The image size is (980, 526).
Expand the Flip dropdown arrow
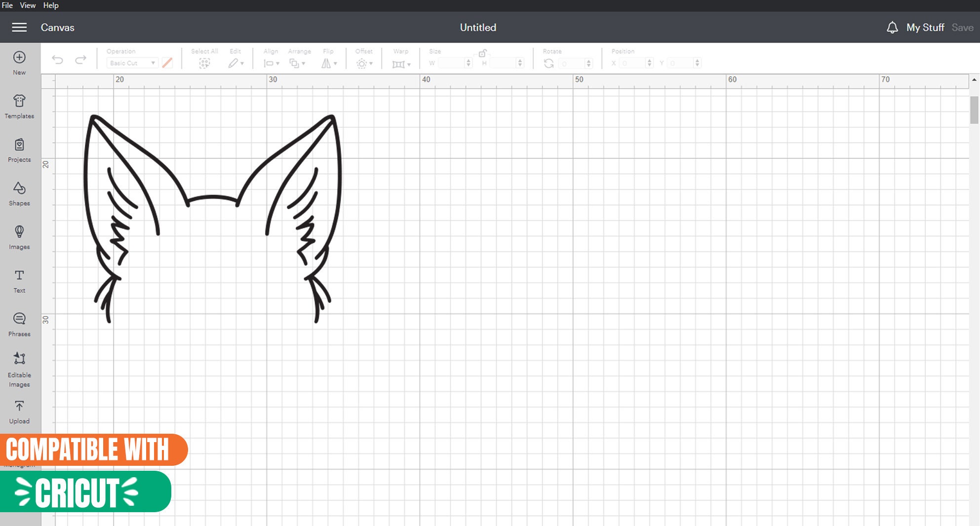335,64
